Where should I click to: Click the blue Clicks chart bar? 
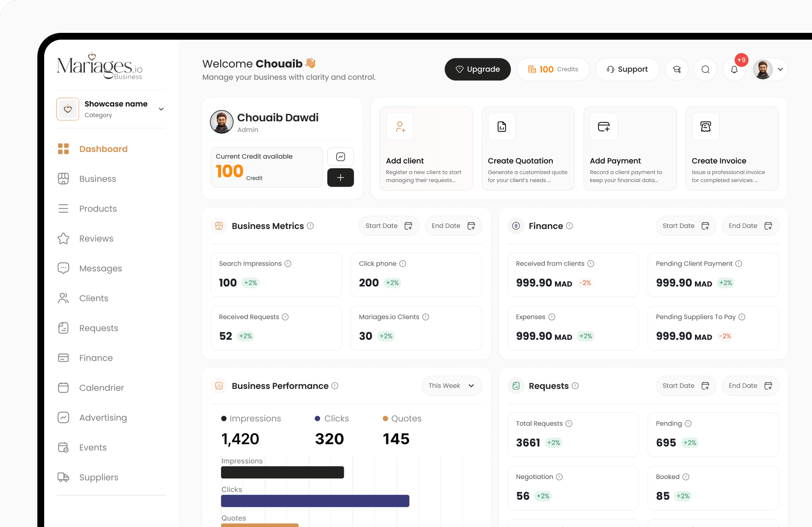(x=315, y=501)
